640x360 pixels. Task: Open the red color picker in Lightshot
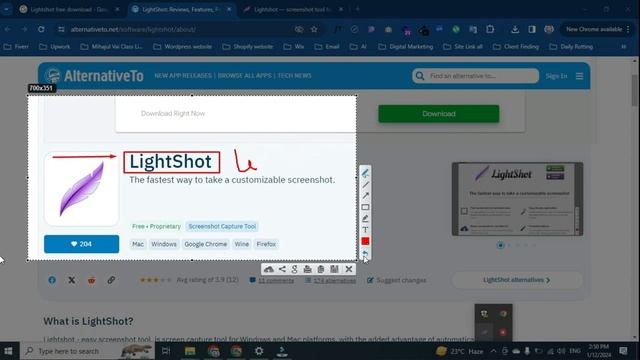(365, 241)
